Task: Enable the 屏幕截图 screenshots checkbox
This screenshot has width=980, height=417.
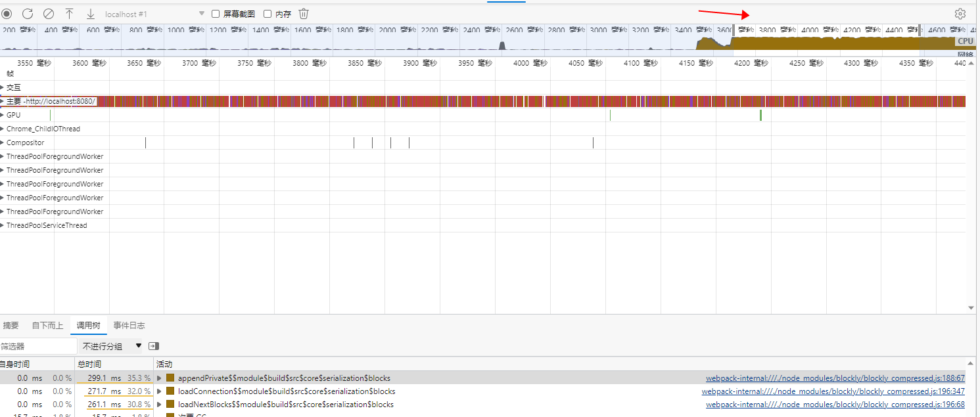Action: [215, 13]
